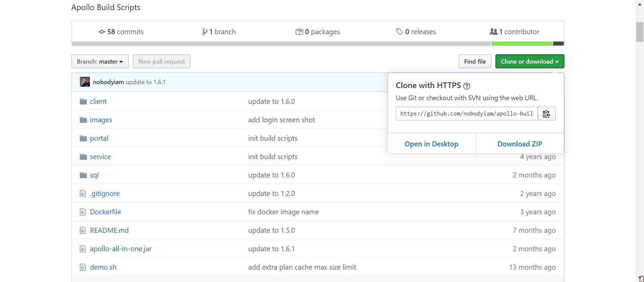Open the 'update to 1.6.1' latest commit message
The width and height of the screenshot is (644, 282).
(146, 82)
